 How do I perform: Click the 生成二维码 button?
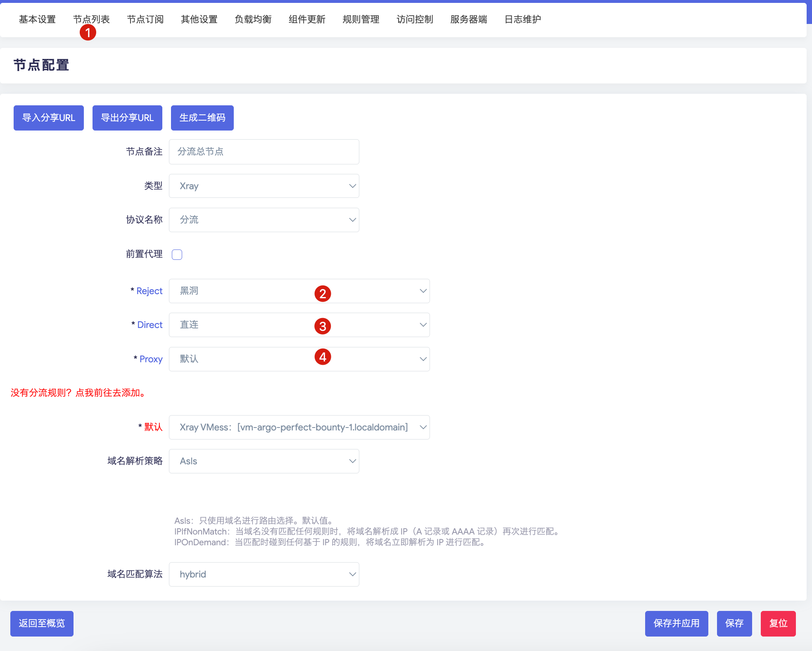(202, 118)
